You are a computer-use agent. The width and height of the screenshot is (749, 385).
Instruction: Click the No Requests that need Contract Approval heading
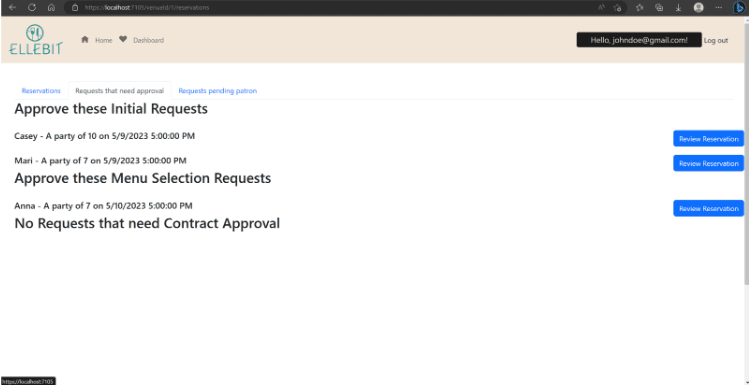[x=147, y=224]
